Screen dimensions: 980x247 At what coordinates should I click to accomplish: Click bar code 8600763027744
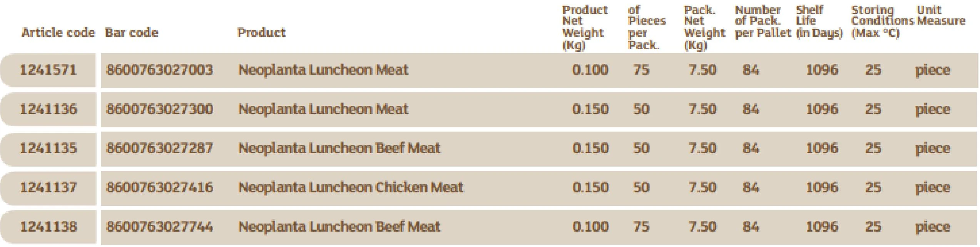click(159, 227)
